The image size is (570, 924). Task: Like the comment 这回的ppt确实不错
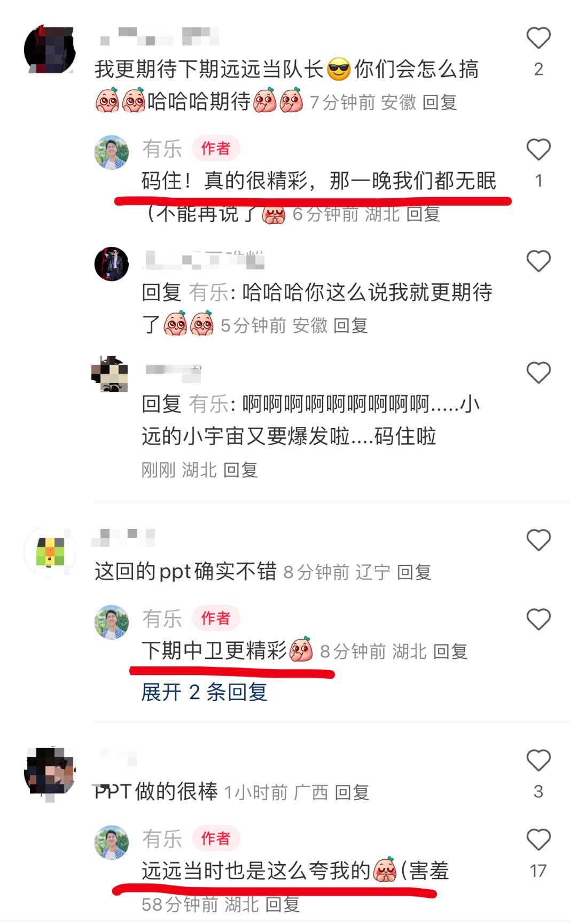[x=538, y=540]
